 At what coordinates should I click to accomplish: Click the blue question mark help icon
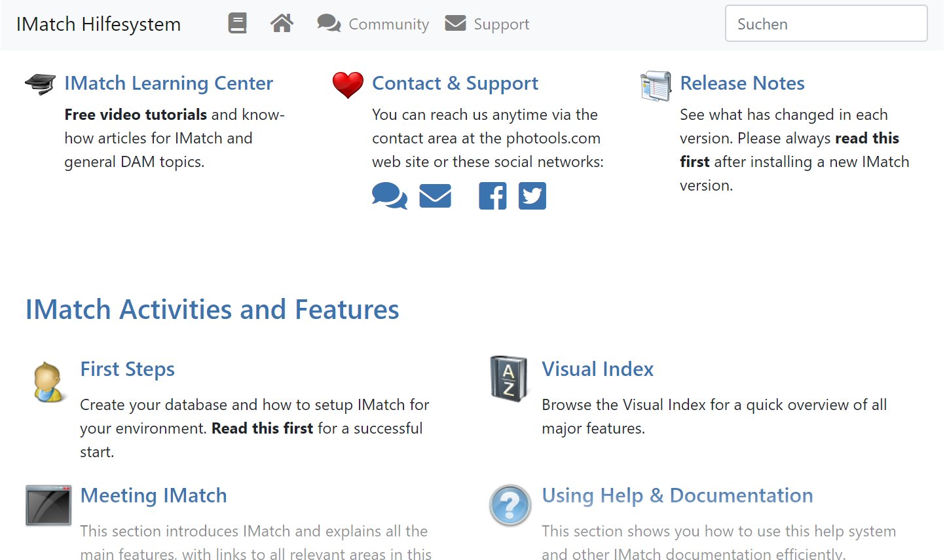tap(510, 505)
